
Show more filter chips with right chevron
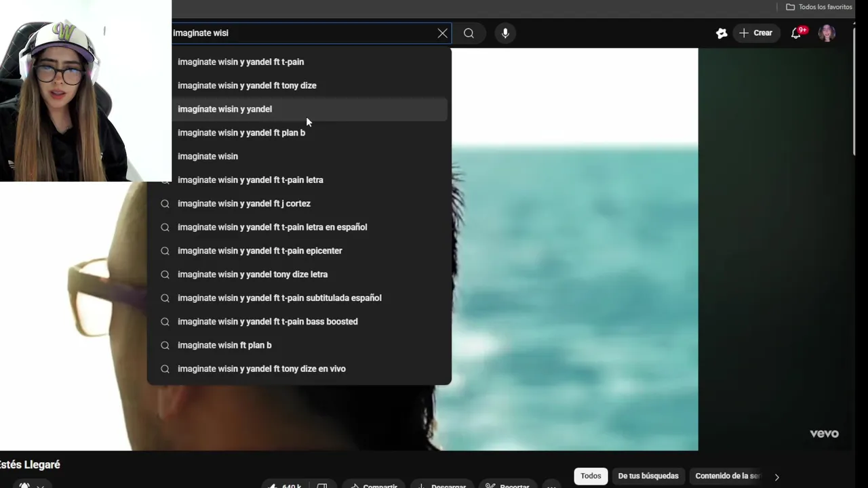777,477
